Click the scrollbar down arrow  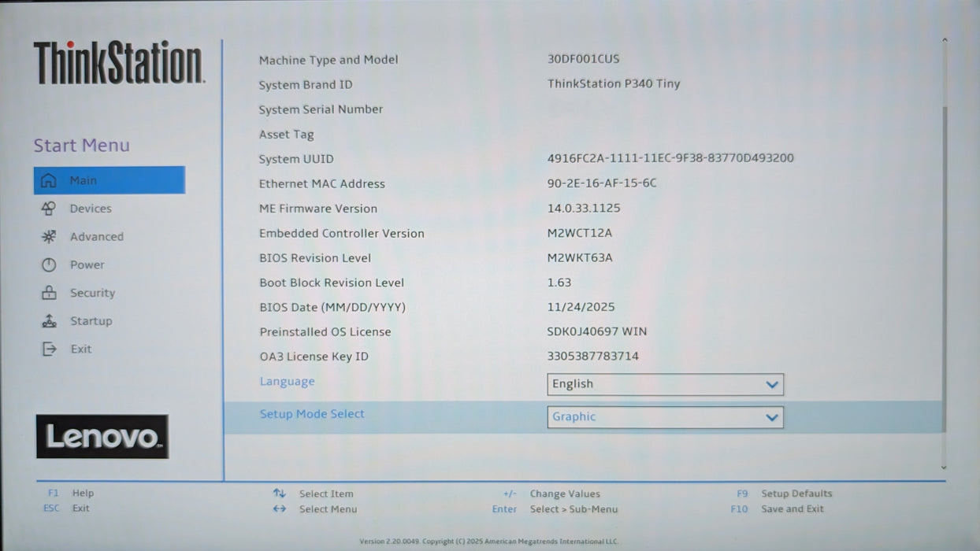tap(945, 467)
